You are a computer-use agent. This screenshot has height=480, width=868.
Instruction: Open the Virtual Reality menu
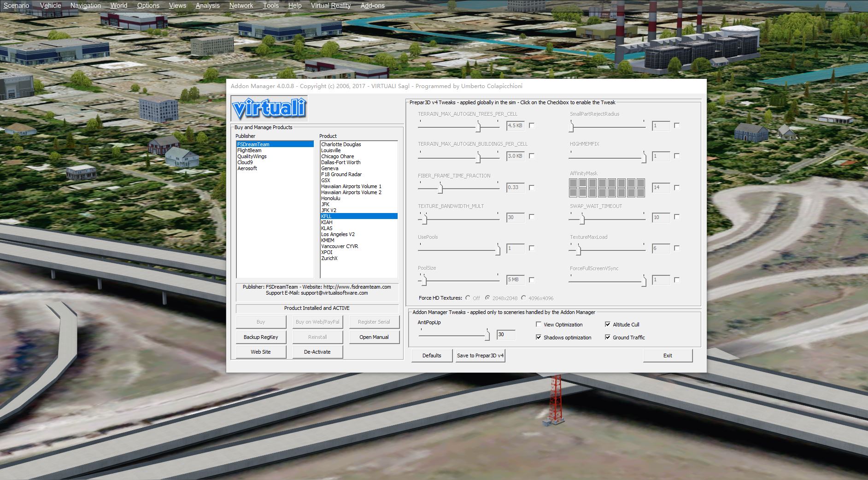coord(330,6)
